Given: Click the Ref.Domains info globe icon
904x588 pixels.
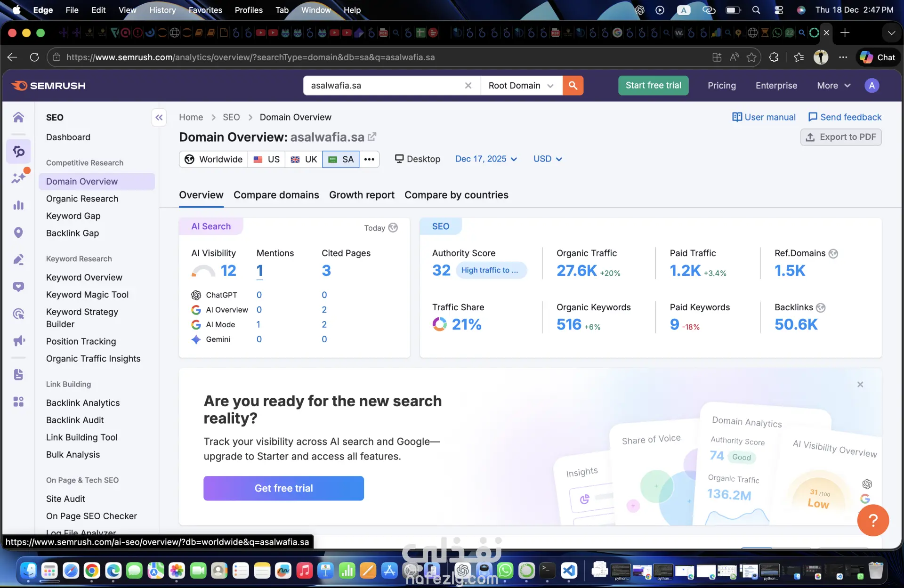Looking at the screenshot, I should tap(833, 253).
